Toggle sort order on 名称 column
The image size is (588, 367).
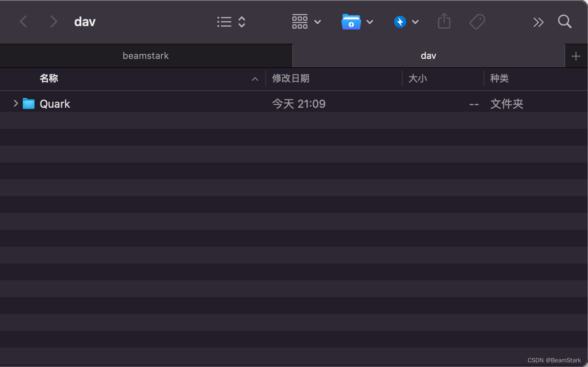tap(49, 78)
